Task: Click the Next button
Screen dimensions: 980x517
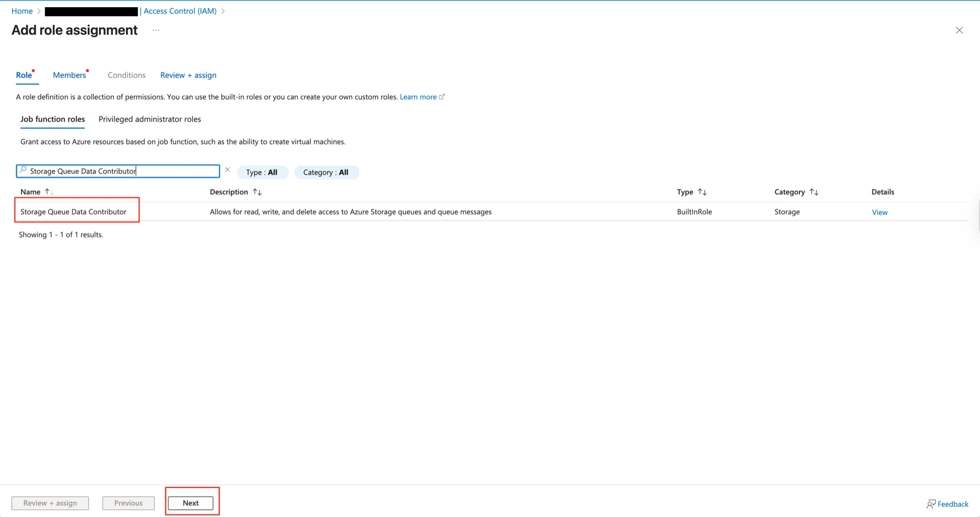Action: click(190, 503)
